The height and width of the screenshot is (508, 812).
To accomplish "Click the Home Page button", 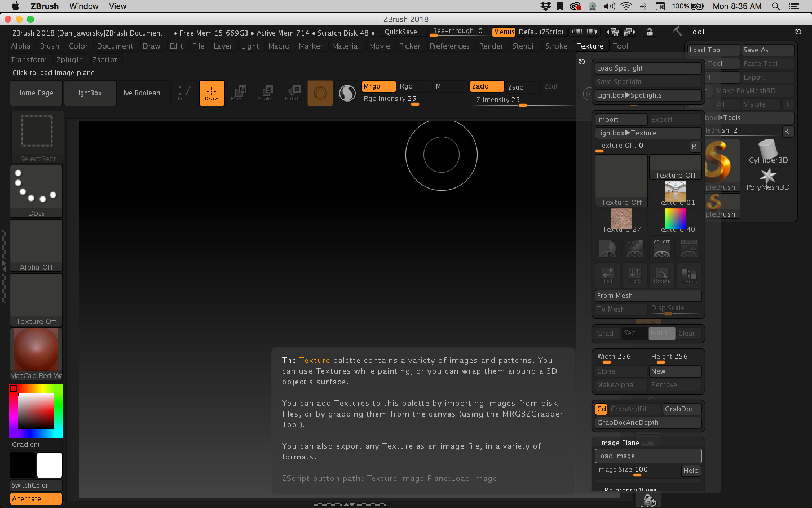I will (35, 93).
